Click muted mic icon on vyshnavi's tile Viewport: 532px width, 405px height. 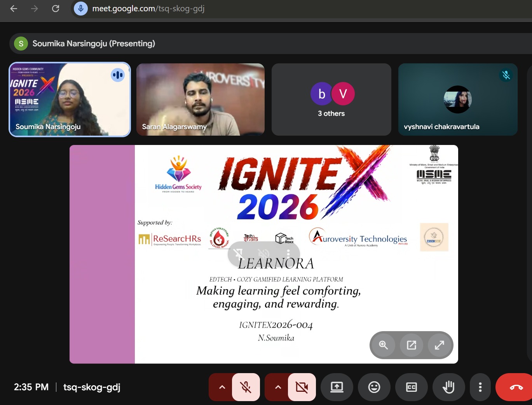click(x=506, y=75)
